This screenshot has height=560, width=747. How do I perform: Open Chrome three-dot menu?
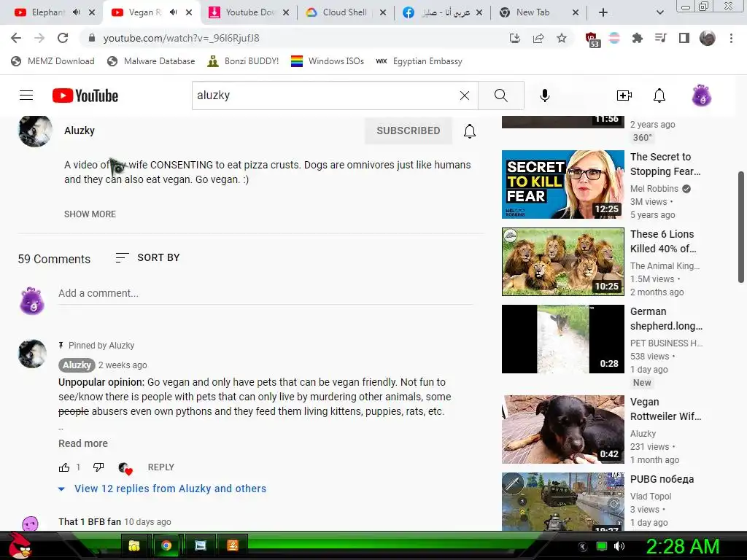pyautogui.click(x=731, y=38)
